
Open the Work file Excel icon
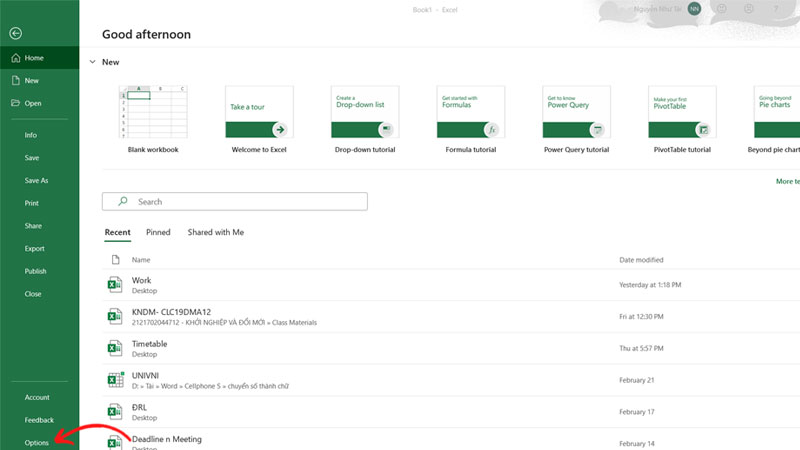114,286
